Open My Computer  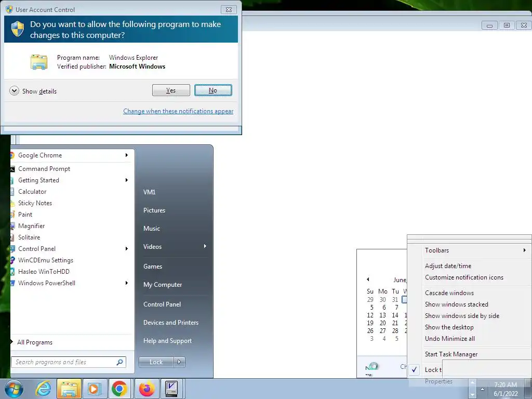[x=163, y=285]
